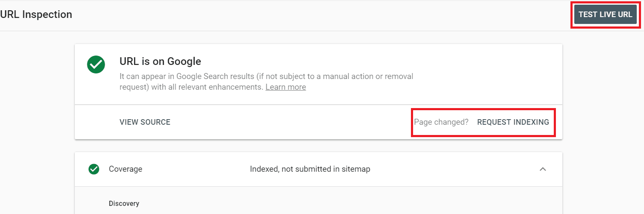Click the large green checkmark status icon

coord(96,65)
